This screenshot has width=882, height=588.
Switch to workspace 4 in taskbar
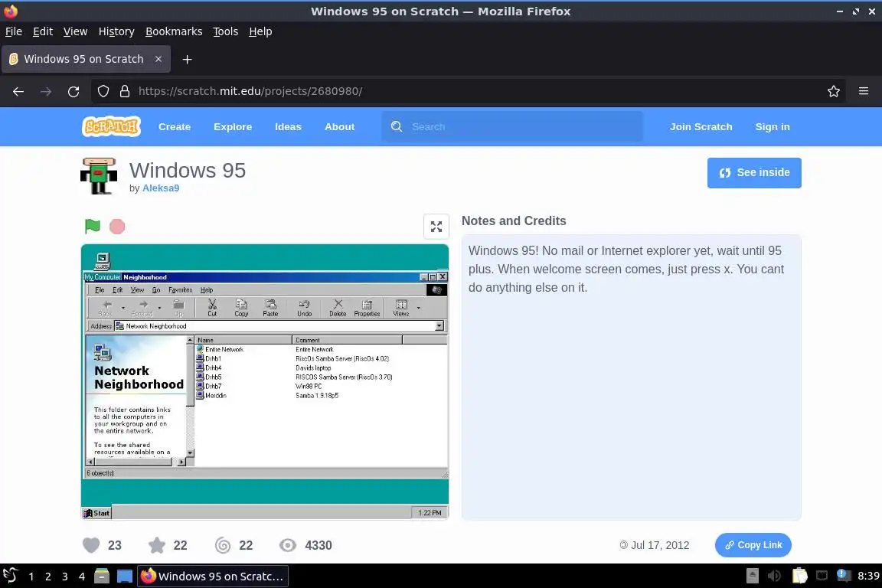82,577
